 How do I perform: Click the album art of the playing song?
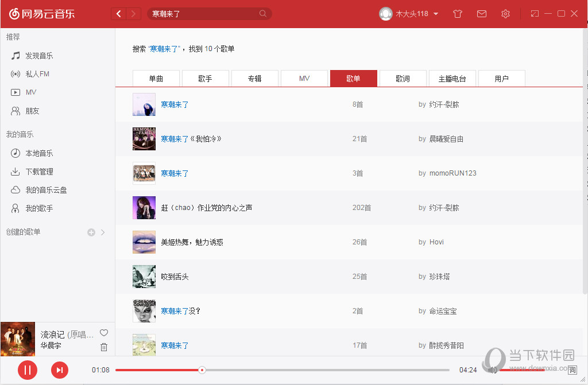[x=17, y=339]
